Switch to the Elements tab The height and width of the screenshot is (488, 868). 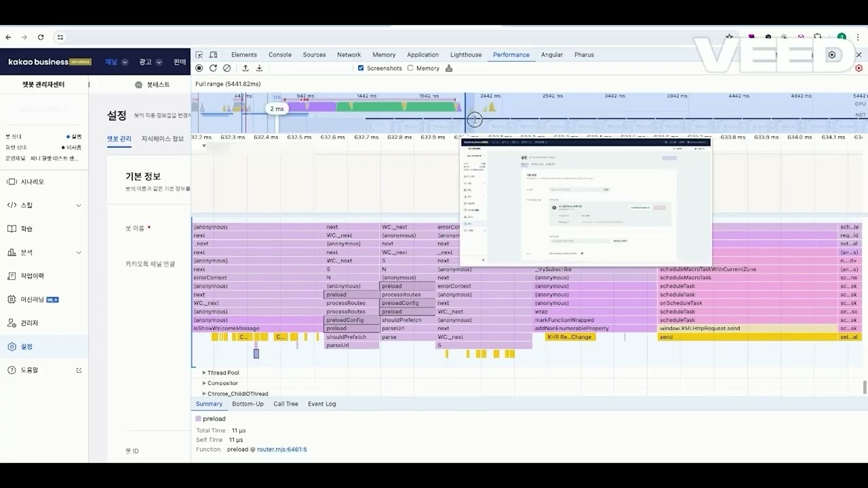pos(244,55)
